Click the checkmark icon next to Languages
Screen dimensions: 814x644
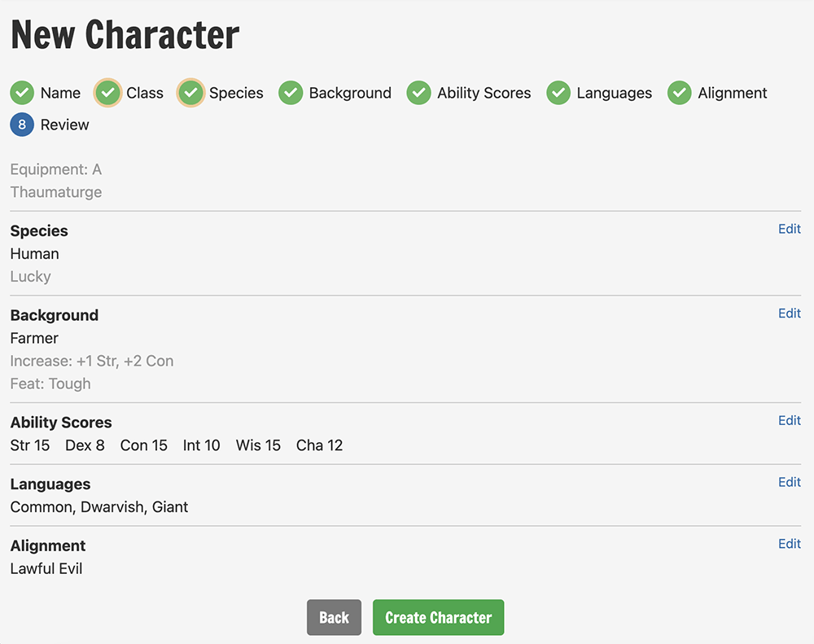(558, 93)
